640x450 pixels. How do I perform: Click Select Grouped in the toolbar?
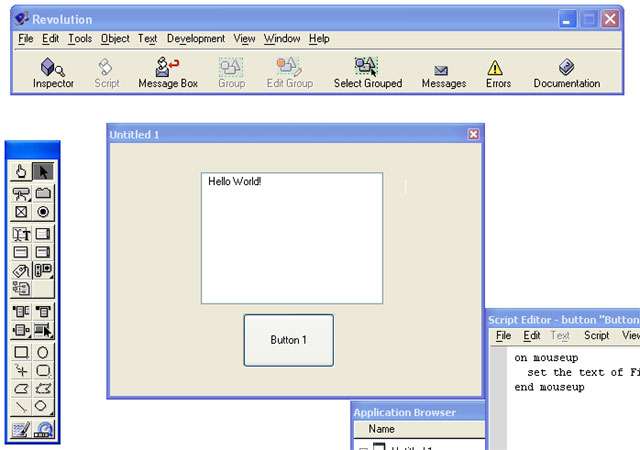[x=368, y=73]
